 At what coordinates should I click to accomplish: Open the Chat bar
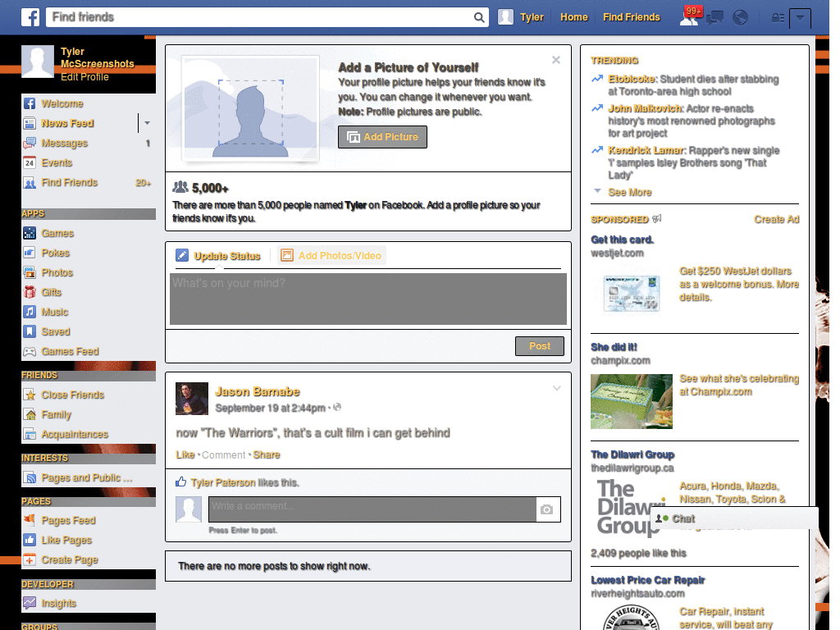(734, 518)
